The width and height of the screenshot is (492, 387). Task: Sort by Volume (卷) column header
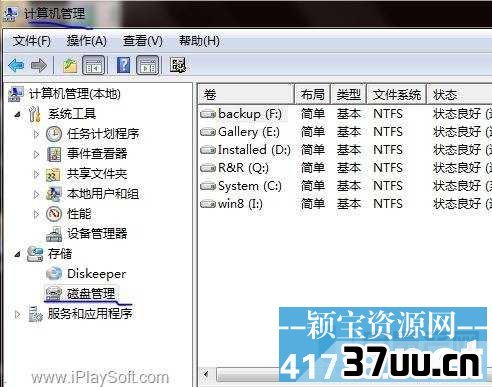(246, 94)
